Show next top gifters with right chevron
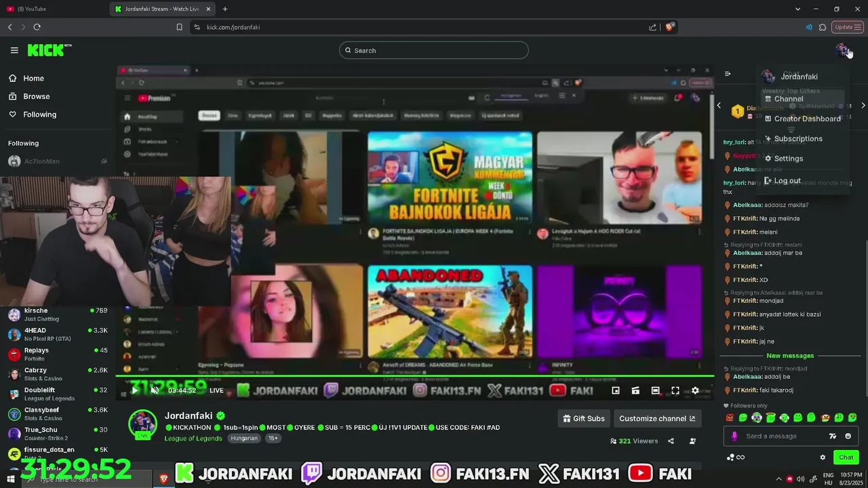This screenshot has height=488, width=868. coord(863,105)
